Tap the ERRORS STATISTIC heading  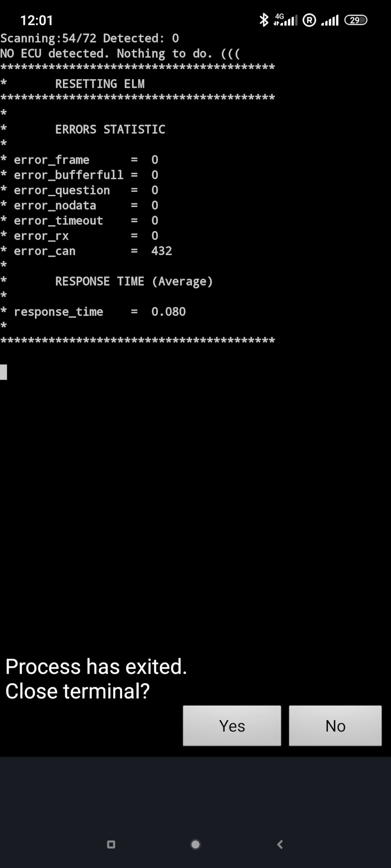point(110,129)
